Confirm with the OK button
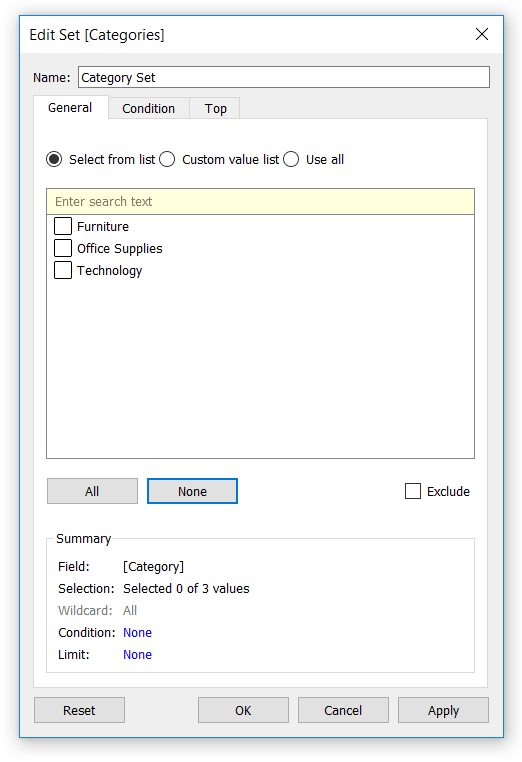 click(x=243, y=710)
